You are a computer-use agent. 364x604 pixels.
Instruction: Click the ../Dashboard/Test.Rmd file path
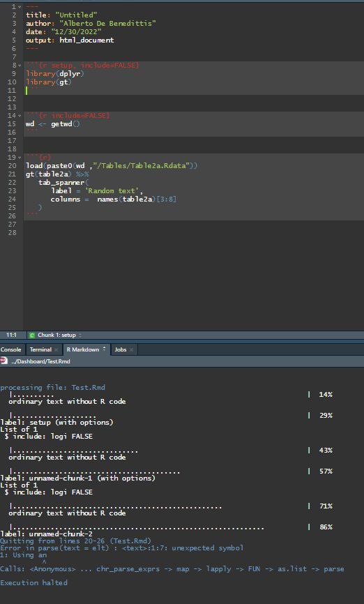click(x=40, y=361)
